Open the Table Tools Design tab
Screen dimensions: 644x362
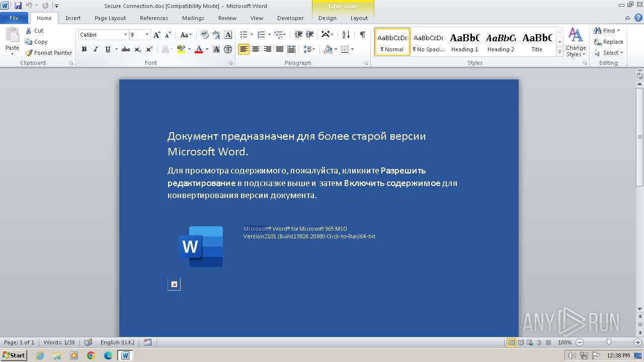328,18
